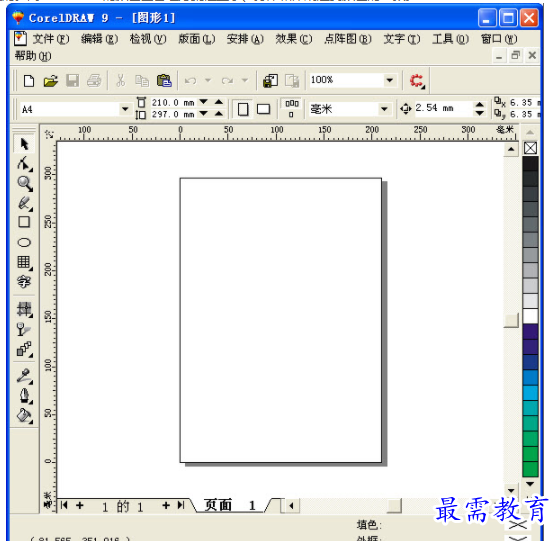Click the no-color X swatch in palette

click(x=530, y=148)
